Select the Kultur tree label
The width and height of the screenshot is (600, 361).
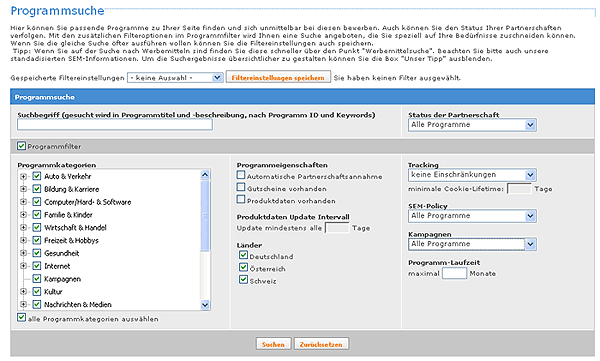pyautogui.click(x=53, y=292)
